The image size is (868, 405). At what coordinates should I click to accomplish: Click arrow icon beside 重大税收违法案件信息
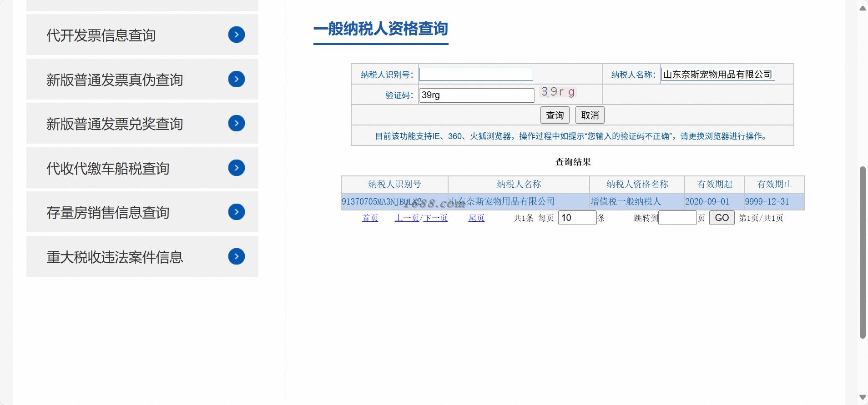[x=237, y=256]
